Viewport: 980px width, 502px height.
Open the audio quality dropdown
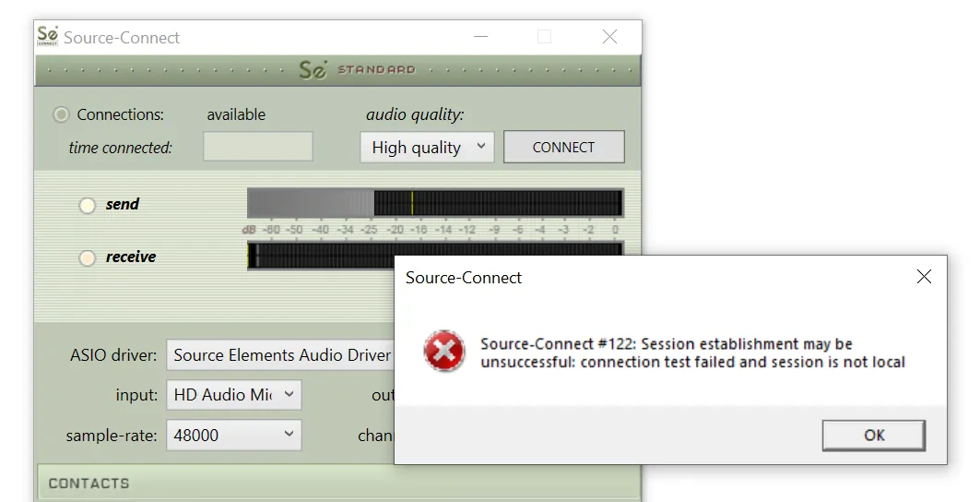click(427, 147)
